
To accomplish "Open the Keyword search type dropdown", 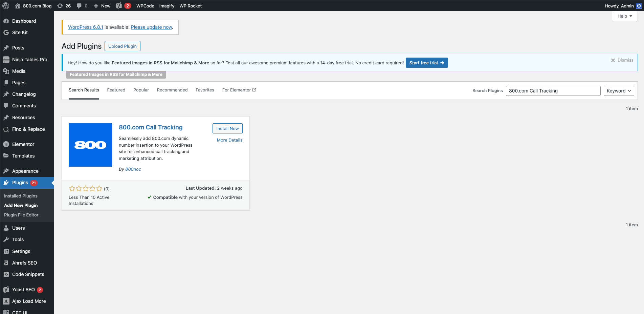I will coord(619,91).
